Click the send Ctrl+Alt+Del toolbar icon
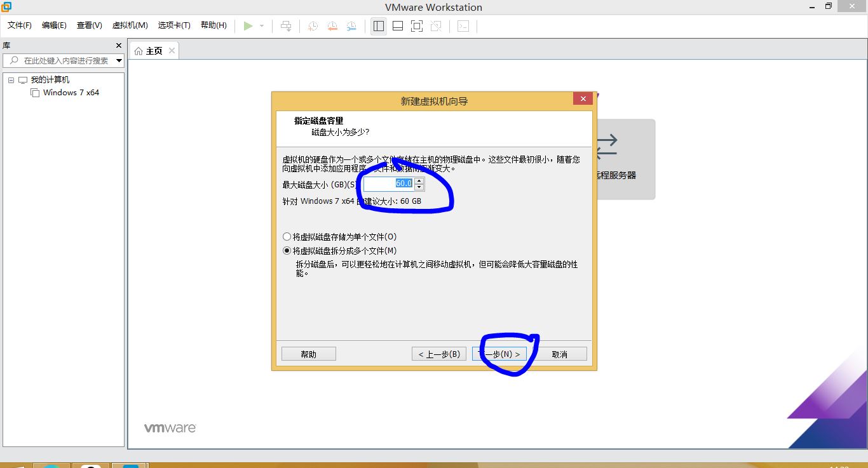This screenshot has width=868, height=468. (x=286, y=26)
